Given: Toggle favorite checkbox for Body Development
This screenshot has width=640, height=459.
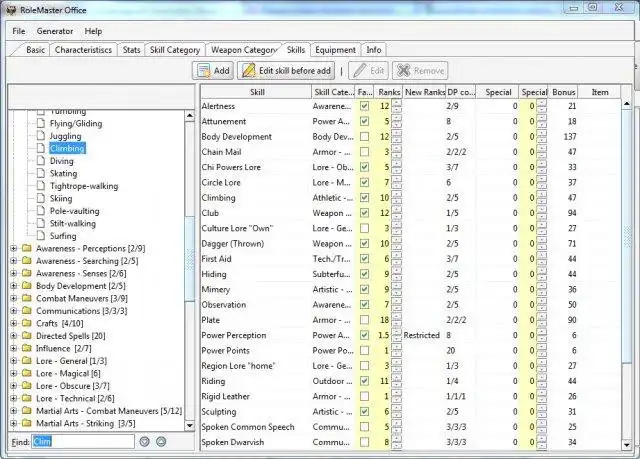Looking at the screenshot, I should pos(364,137).
